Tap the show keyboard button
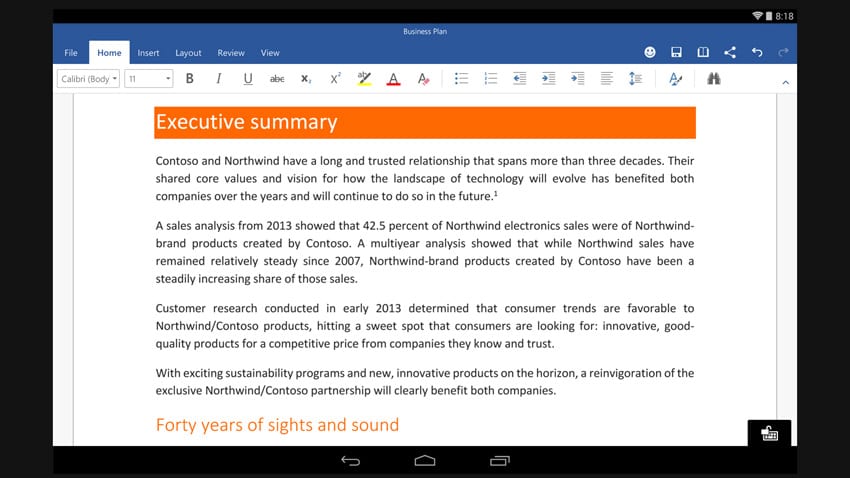Viewport: 850px width, 478px height. coord(769,433)
